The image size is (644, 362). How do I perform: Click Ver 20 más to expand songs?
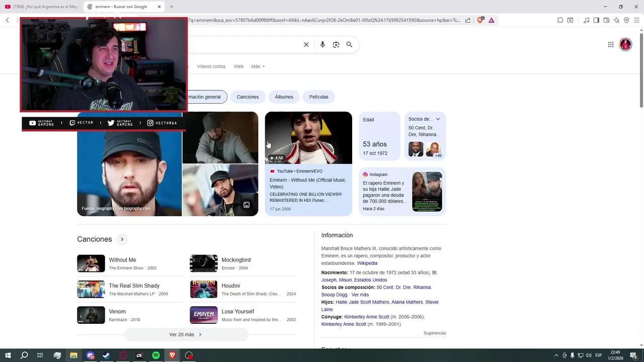click(186, 334)
